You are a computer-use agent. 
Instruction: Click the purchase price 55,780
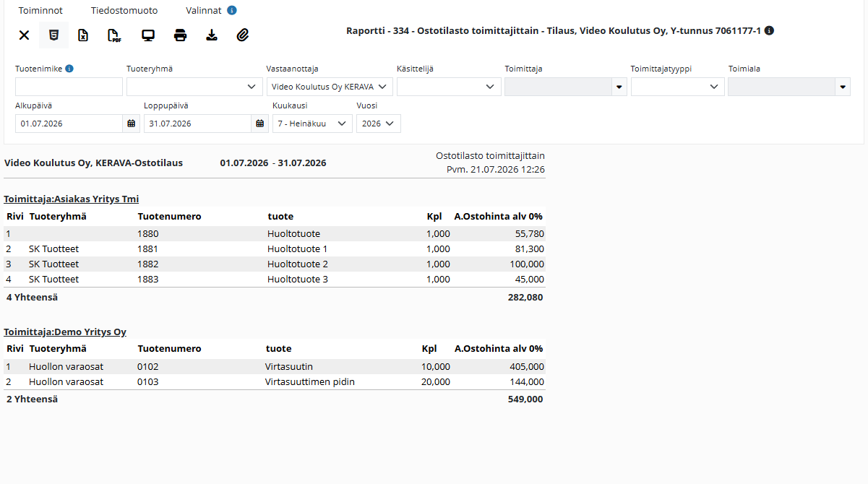pos(530,234)
